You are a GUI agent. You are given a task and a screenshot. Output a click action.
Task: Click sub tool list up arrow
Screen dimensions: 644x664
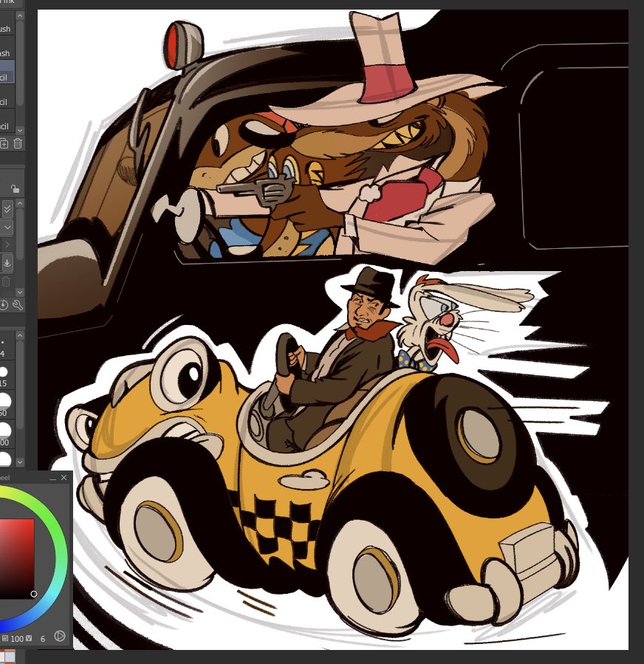(20, 16)
